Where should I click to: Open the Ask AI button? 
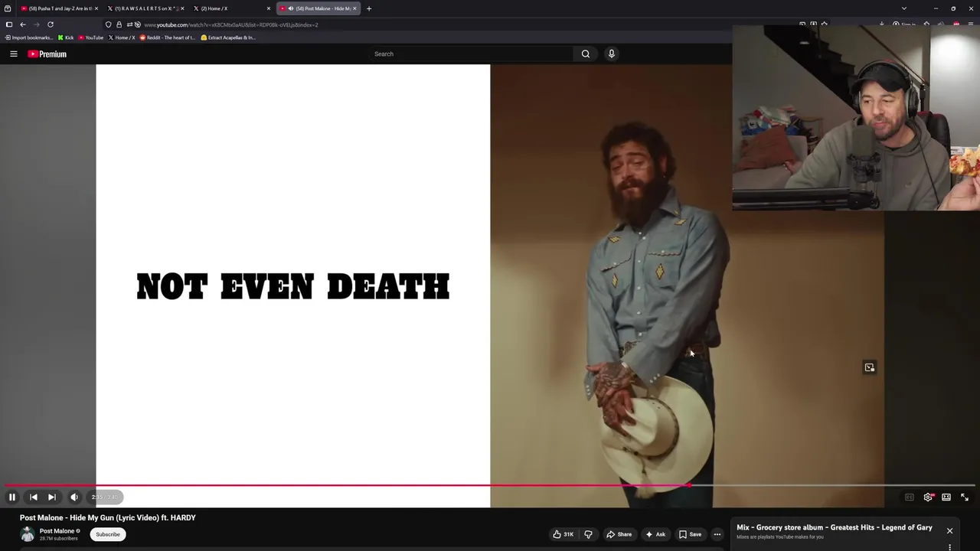pyautogui.click(x=655, y=534)
